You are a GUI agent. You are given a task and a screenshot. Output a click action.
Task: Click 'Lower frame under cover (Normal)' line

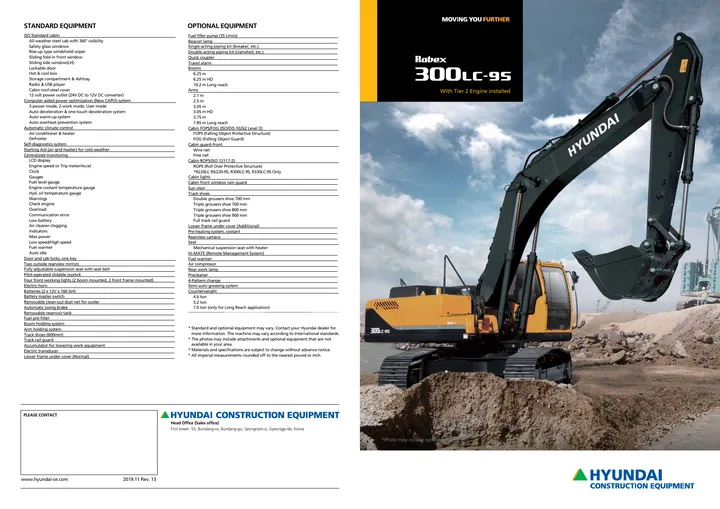point(56,356)
